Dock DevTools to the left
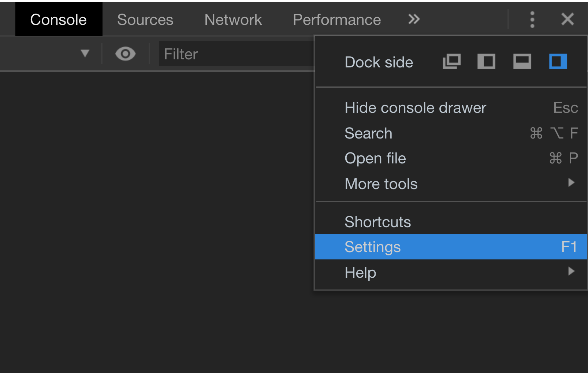588x373 pixels. pyautogui.click(x=486, y=62)
